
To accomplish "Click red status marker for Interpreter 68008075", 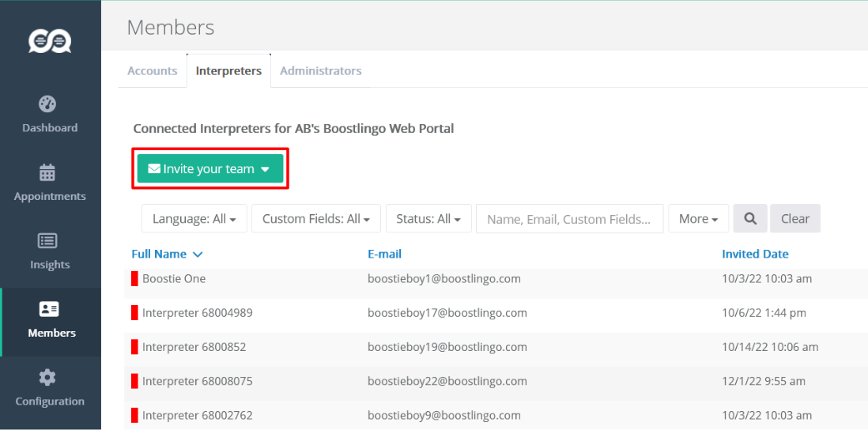I will pos(134,381).
